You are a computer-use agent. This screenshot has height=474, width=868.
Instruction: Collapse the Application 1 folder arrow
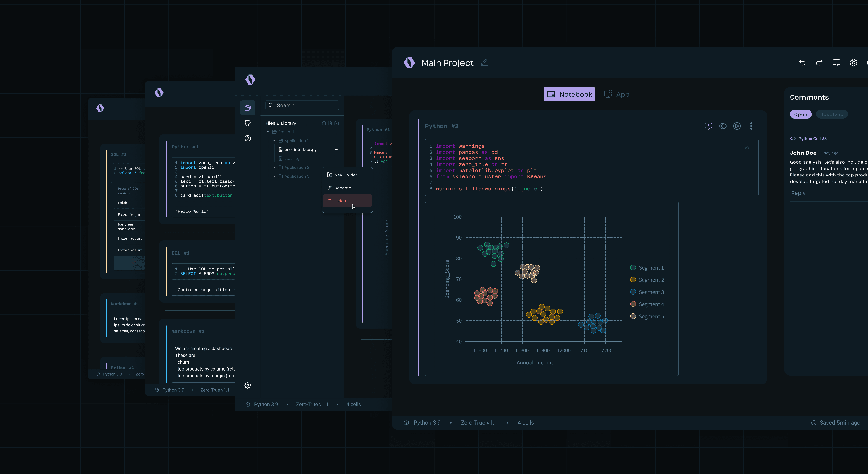274,141
